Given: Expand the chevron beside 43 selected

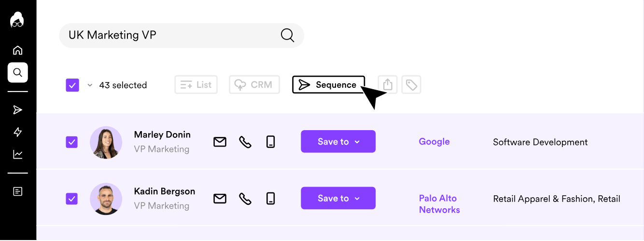Looking at the screenshot, I should click(90, 85).
